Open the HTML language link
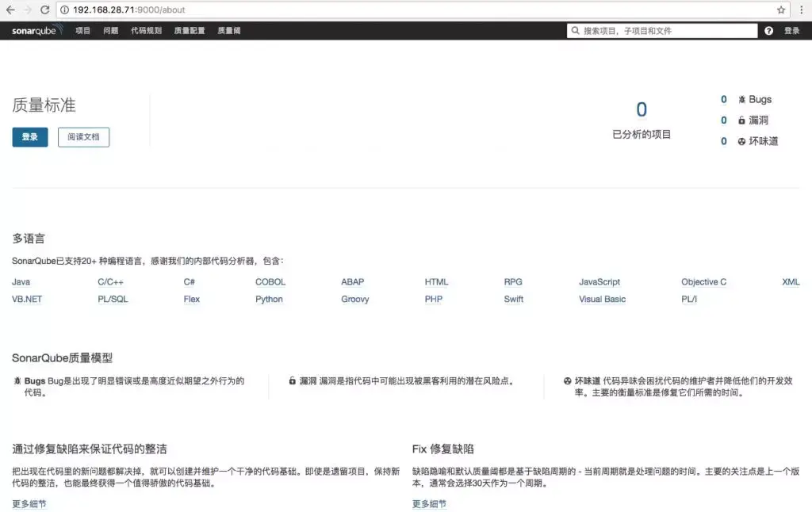The width and height of the screenshot is (812, 512). [437, 282]
